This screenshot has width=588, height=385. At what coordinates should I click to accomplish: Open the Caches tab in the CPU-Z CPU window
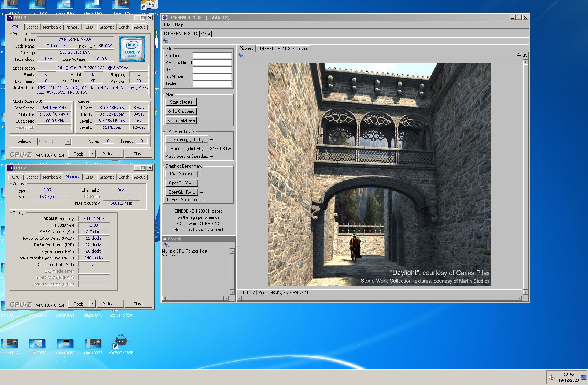click(x=32, y=27)
